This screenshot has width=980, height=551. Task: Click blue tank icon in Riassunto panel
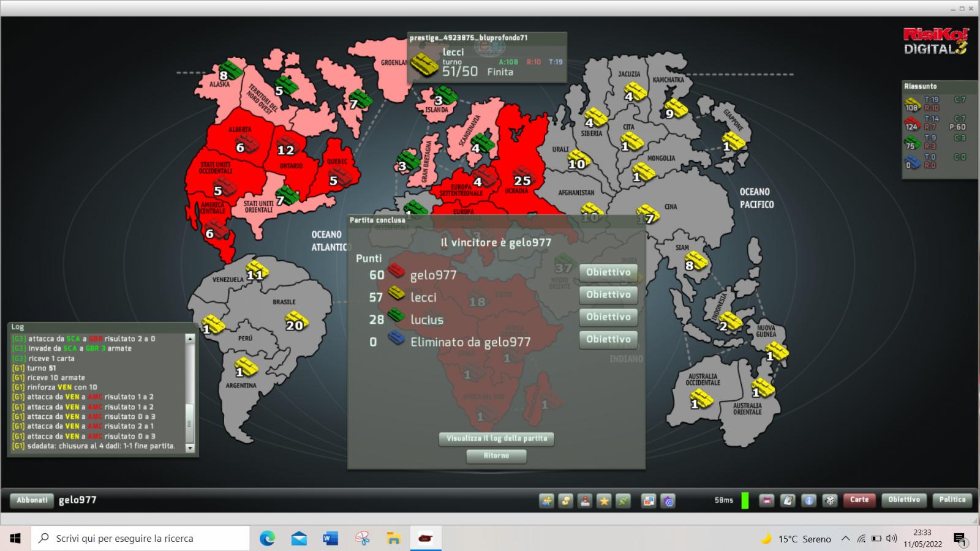pos(913,160)
